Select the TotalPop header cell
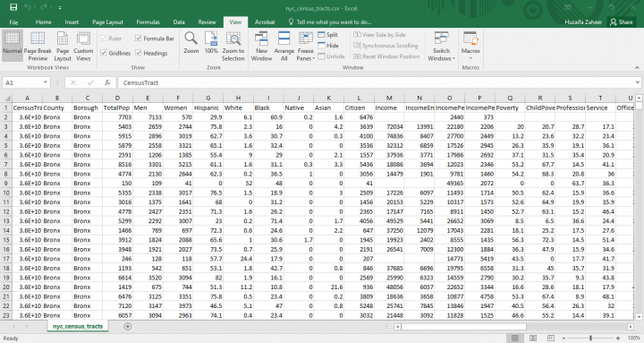The image size is (644, 343). (x=117, y=107)
